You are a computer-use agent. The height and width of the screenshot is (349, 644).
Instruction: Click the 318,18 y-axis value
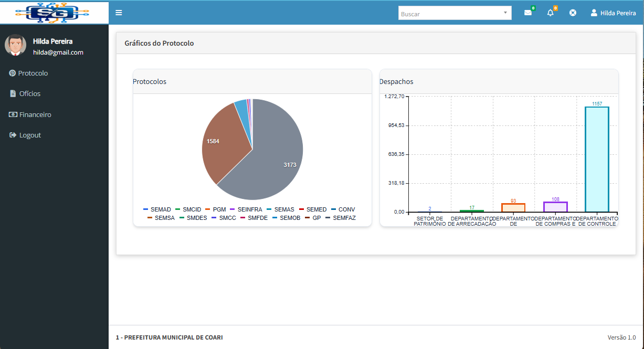[396, 183]
